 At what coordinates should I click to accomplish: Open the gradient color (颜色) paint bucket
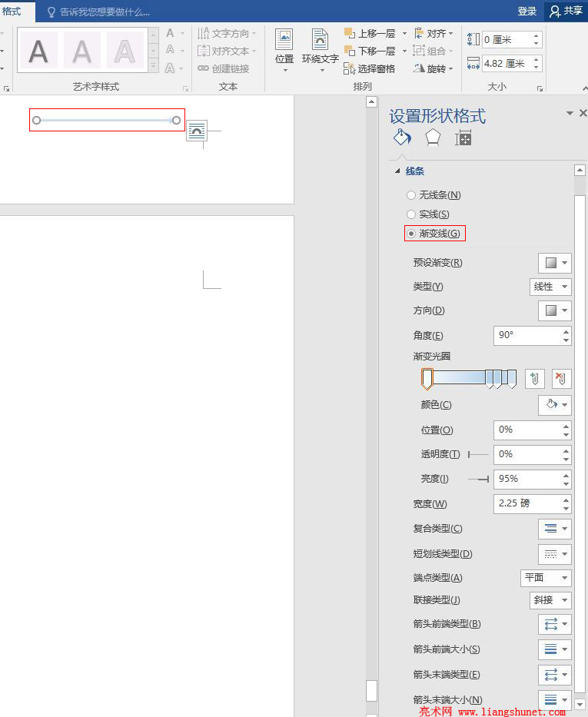(555, 405)
